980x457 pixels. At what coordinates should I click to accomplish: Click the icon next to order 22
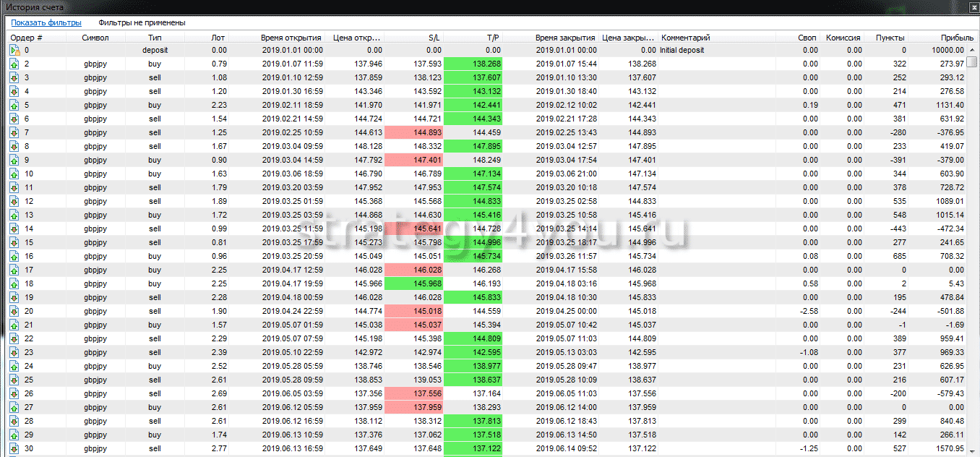14,338
